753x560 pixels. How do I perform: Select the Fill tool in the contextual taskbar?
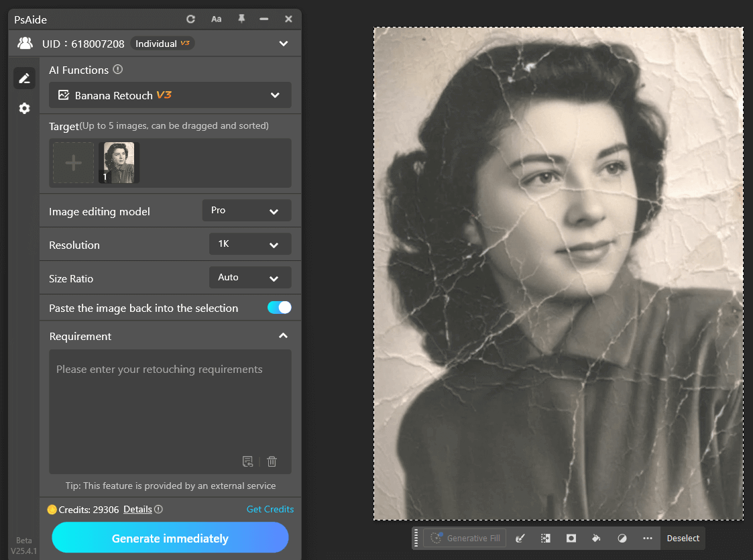[596, 538]
